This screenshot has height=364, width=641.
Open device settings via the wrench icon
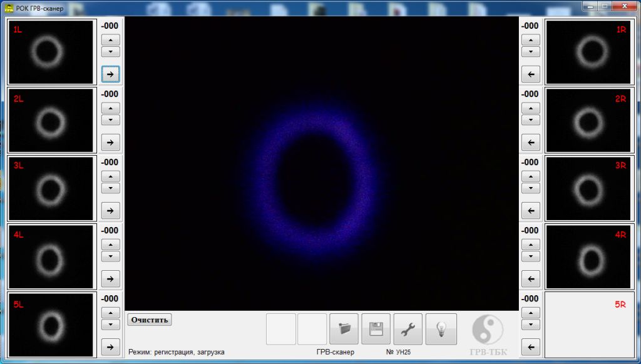point(408,329)
